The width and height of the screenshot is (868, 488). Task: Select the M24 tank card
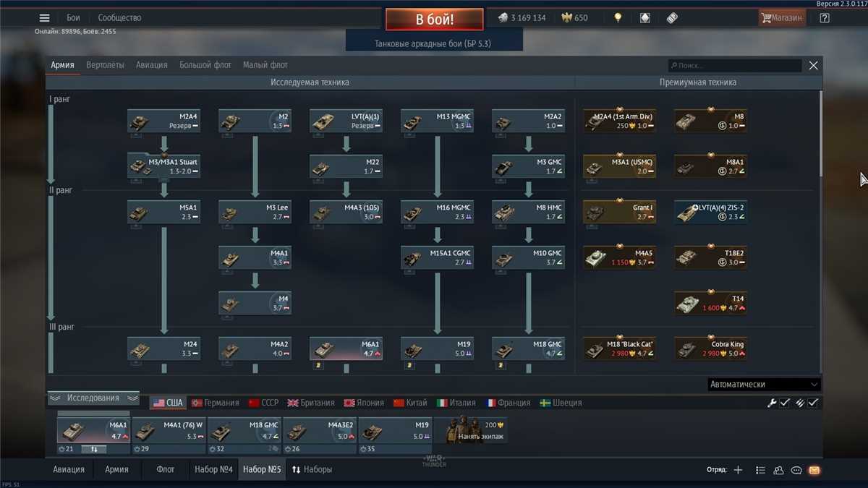[163, 348]
